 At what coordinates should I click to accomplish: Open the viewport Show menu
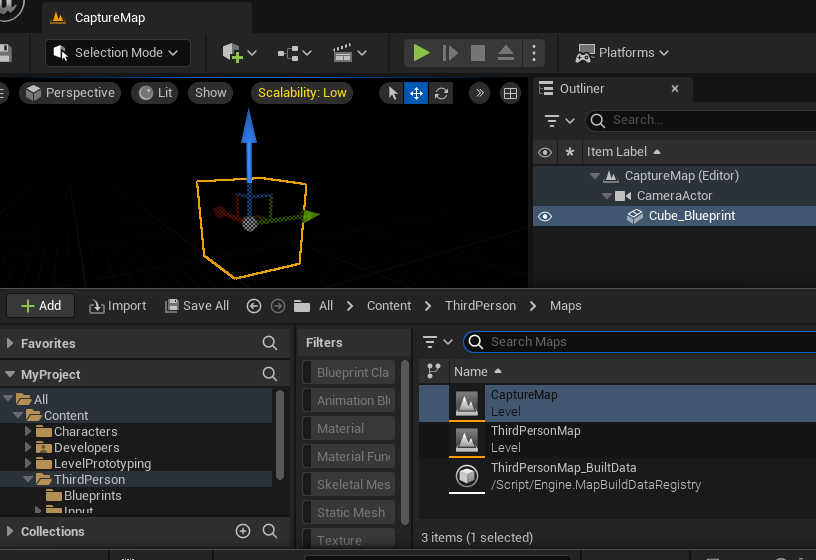[x=211, y=93]
